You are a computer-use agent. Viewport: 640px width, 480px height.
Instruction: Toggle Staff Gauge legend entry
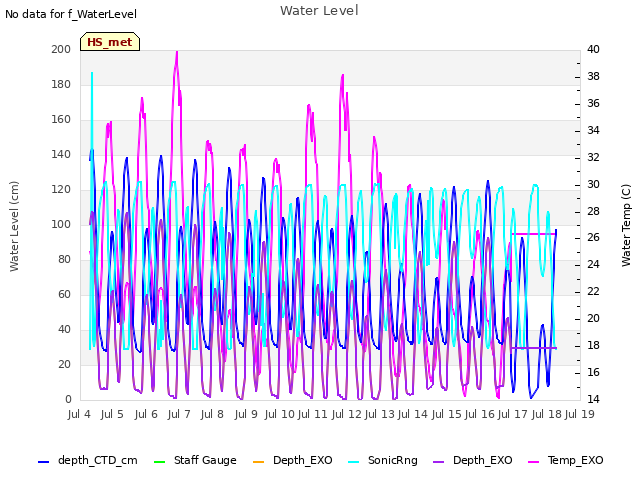click(195, 461)
